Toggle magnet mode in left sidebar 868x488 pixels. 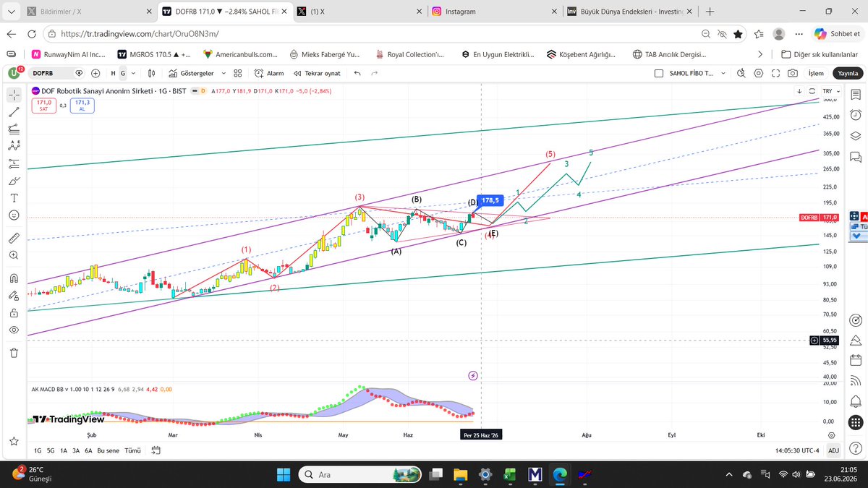click(x=14, y=278)
